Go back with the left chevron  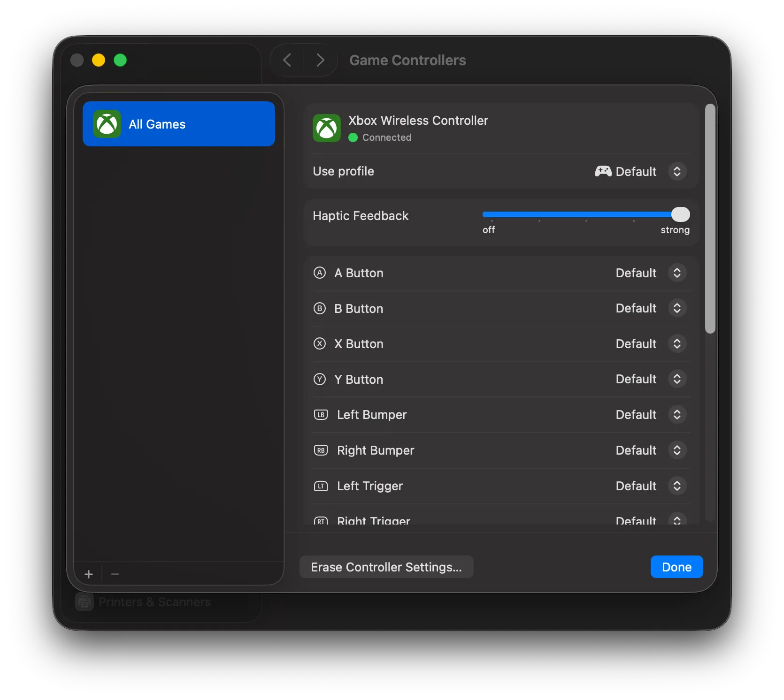(287, 60)
